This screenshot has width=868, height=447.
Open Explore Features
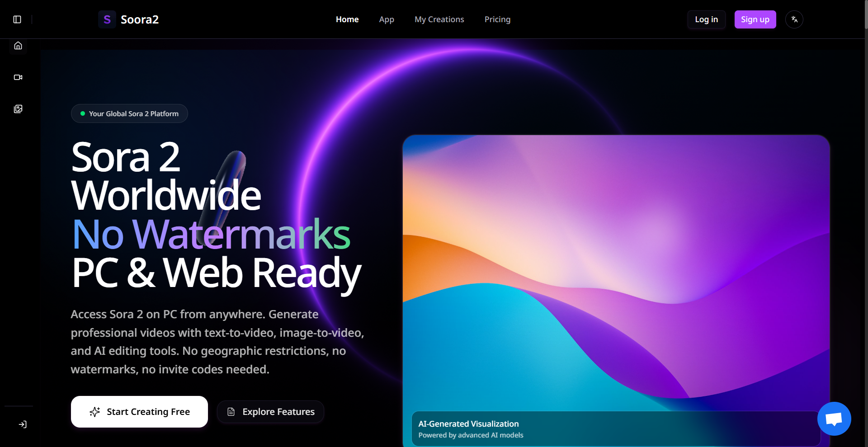(270, 411)
